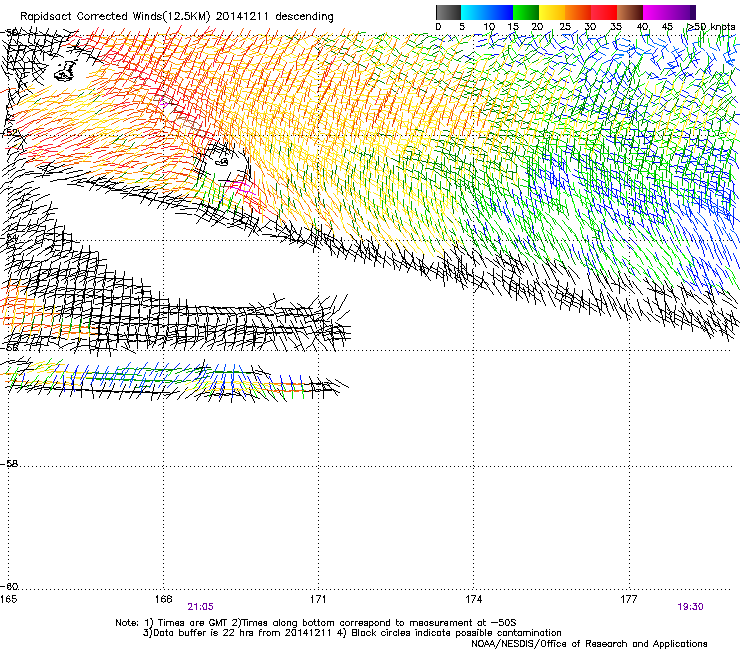Click the longitude label '174'
Viewport: 740px width, 650px height.
point(473,599)
